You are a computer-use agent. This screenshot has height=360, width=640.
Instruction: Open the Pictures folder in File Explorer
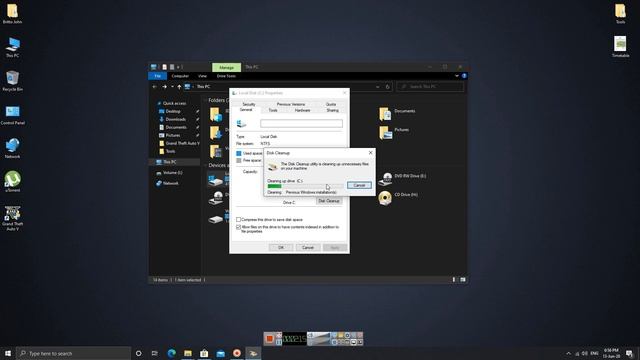coord(394,133)
